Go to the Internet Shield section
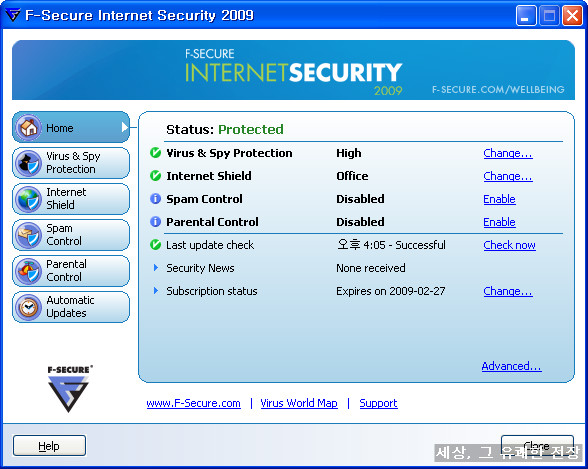This screenshot has height=469, width=588. tap(71, 199)
